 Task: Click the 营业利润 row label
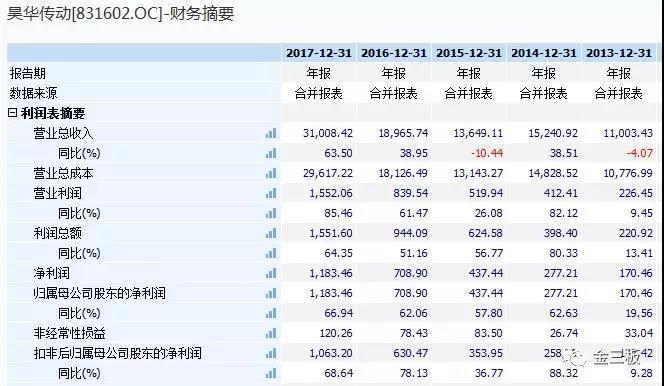click(58, 193)
